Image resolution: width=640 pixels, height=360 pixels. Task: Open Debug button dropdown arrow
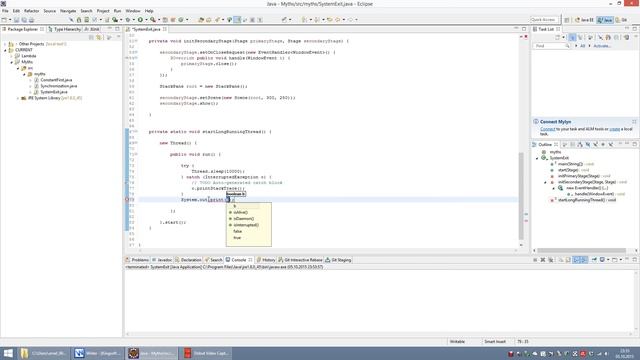[x=133, y=20]
